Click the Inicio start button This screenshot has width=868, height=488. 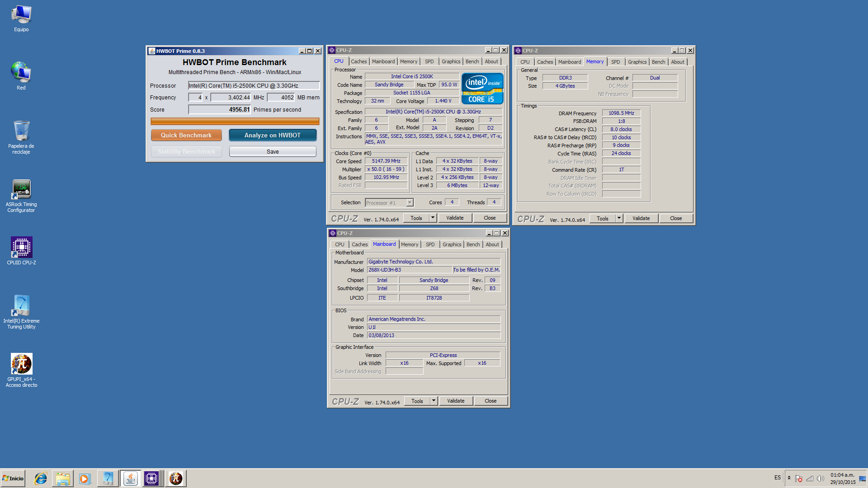[13, 479]
